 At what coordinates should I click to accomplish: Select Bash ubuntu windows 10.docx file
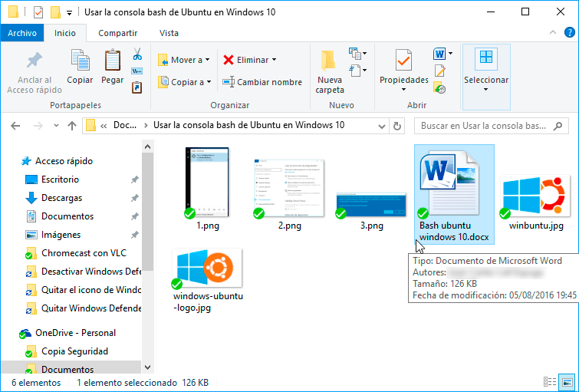point(454,194)
